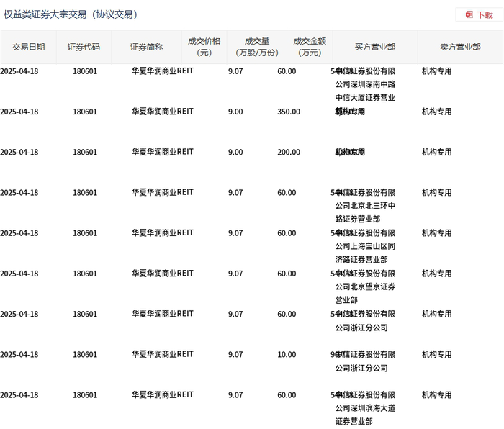This screenshot has height=429, width=504.
Task: Select the 10.00 volume cell
Action: (x=287, y=355)
